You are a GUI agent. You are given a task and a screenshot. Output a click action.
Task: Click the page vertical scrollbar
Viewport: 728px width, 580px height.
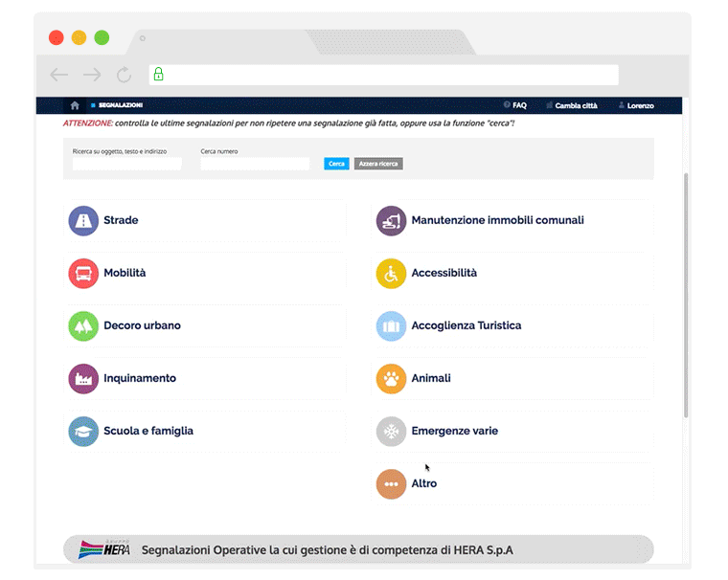tap(686, 295)
